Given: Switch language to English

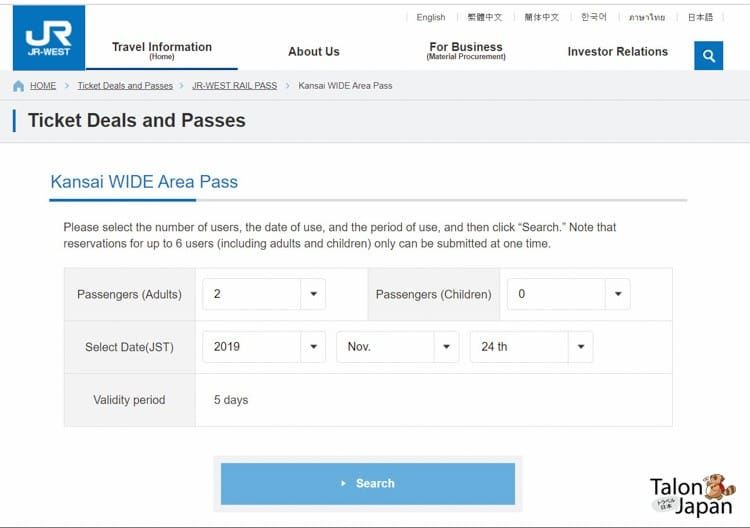Looking at the screenshot, I should point(430,17).
